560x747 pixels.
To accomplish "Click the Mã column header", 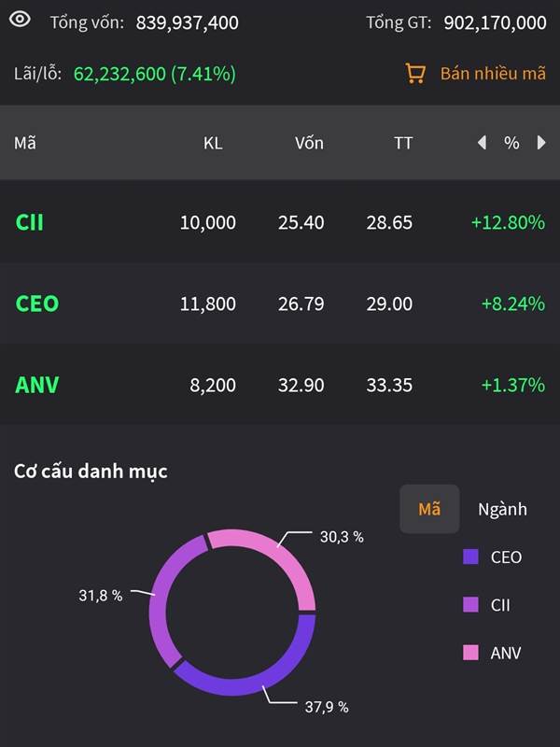I will [24, 143].
